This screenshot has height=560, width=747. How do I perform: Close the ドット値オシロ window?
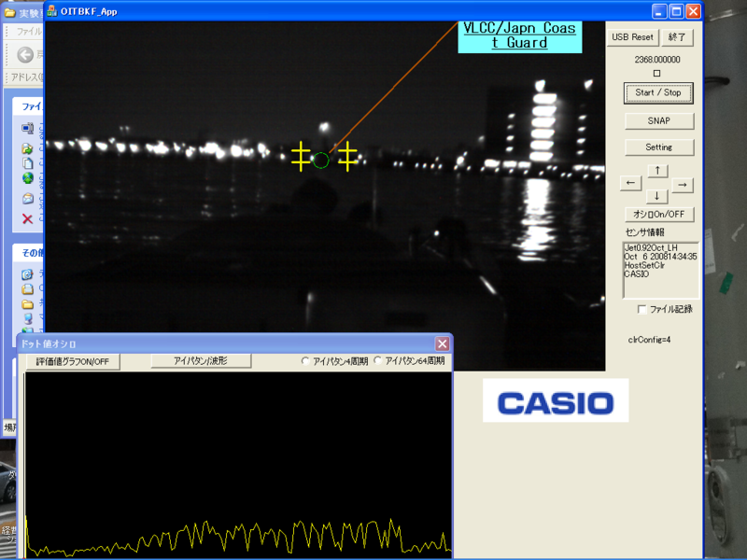(x=442, y=343)
